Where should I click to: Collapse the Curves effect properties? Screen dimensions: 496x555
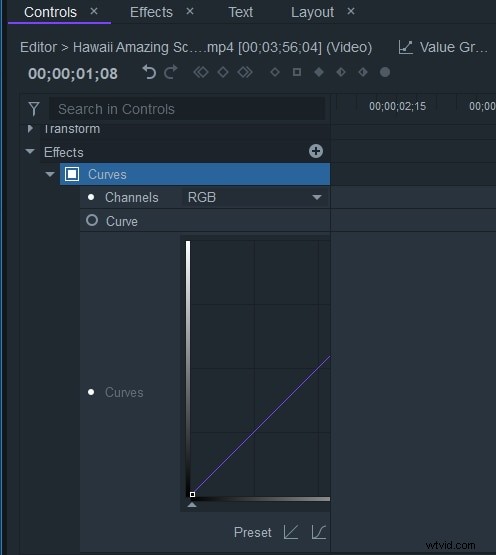[50, 174]
